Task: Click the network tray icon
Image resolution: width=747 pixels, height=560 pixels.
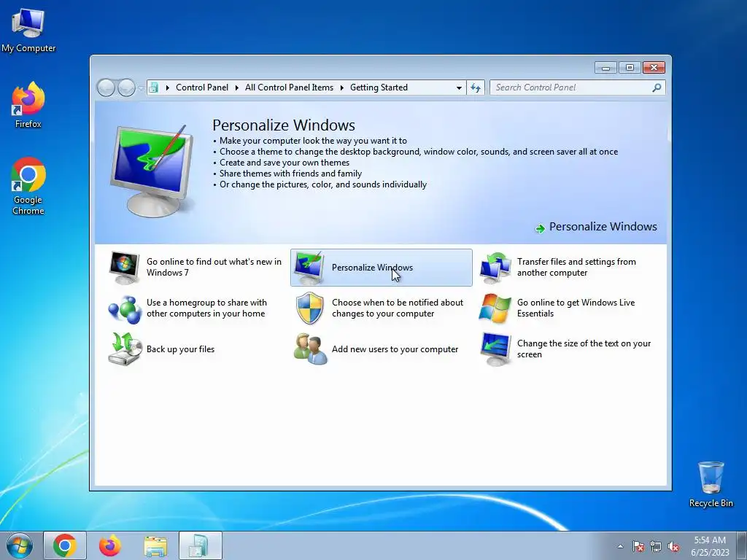Action: pos(656,547)
